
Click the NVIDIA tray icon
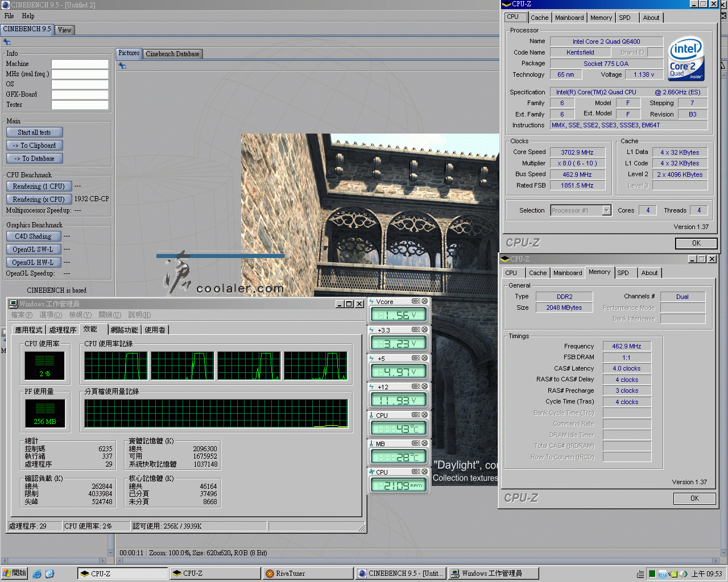(673, 574)
